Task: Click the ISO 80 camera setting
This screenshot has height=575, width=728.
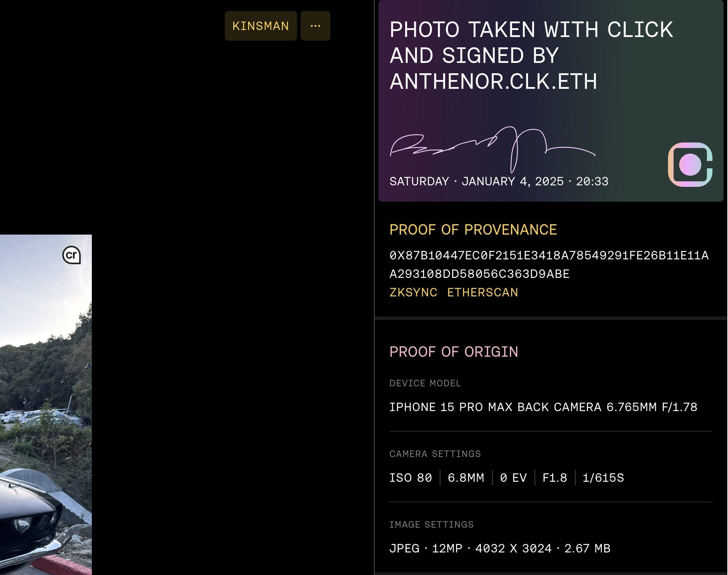Action: (411, 478)
